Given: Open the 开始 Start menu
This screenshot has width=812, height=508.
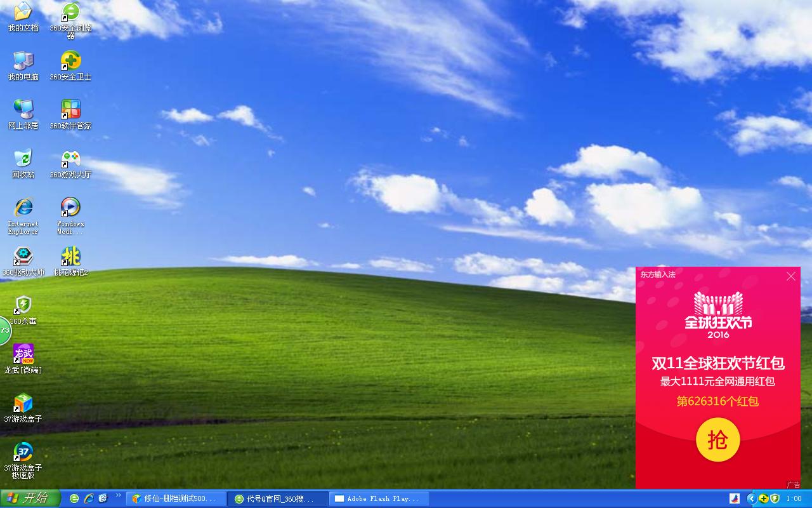Looking at the screenshot, I should [30, 498].
